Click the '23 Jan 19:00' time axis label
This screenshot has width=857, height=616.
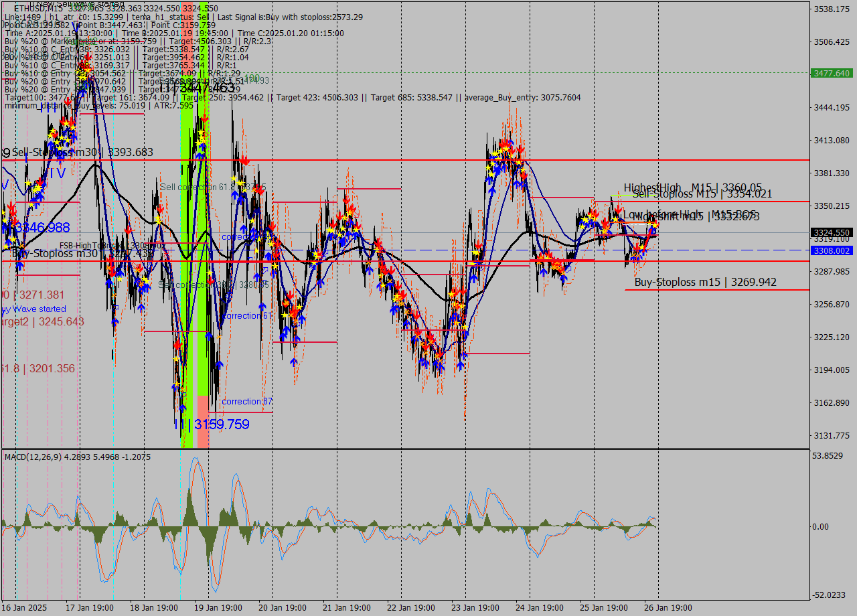click(x=475, y=607)
